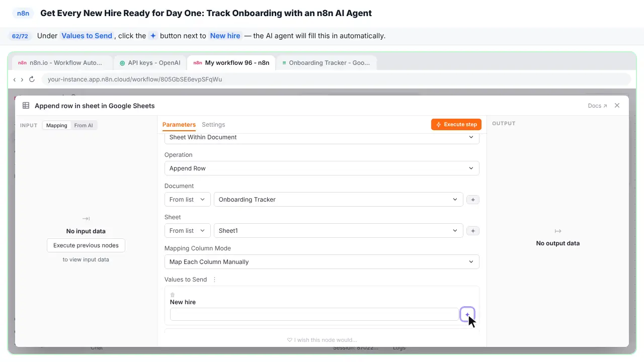Switch input view to Mapping
Image resolution: width=644 pixels, height=362 pixels.
point(57,125)
